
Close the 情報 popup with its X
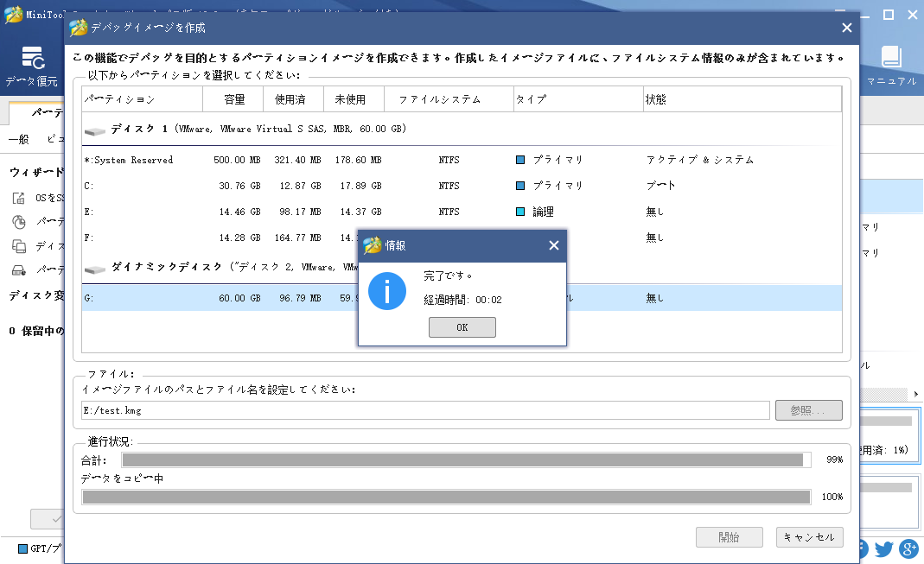[553, 245]
